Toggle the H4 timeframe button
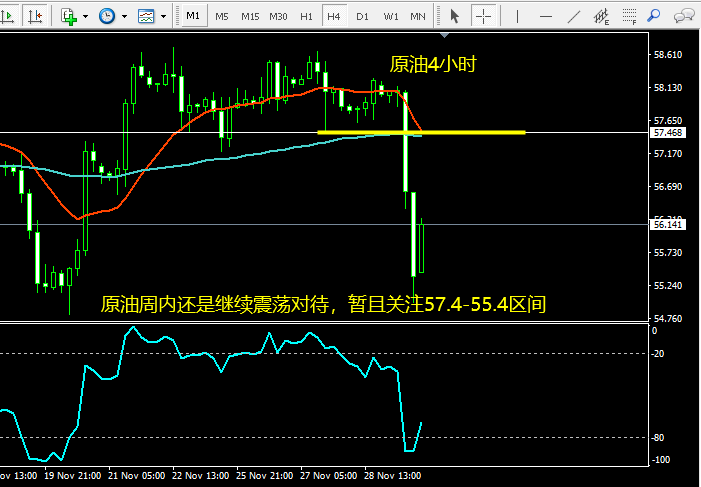 point(334,17)
